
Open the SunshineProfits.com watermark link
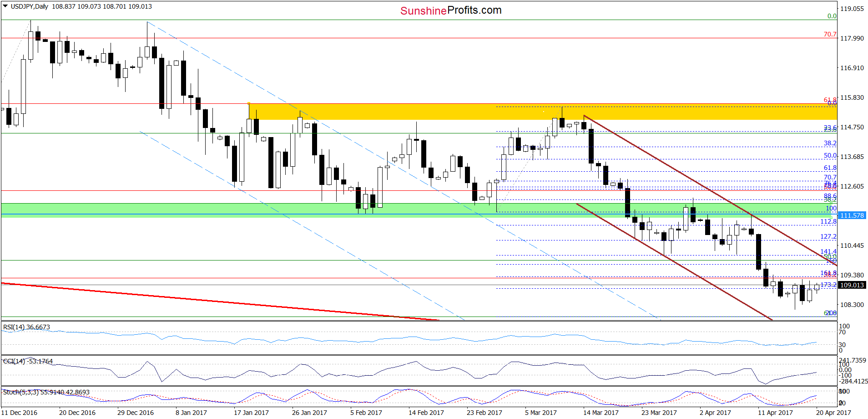tap(451, 10)
